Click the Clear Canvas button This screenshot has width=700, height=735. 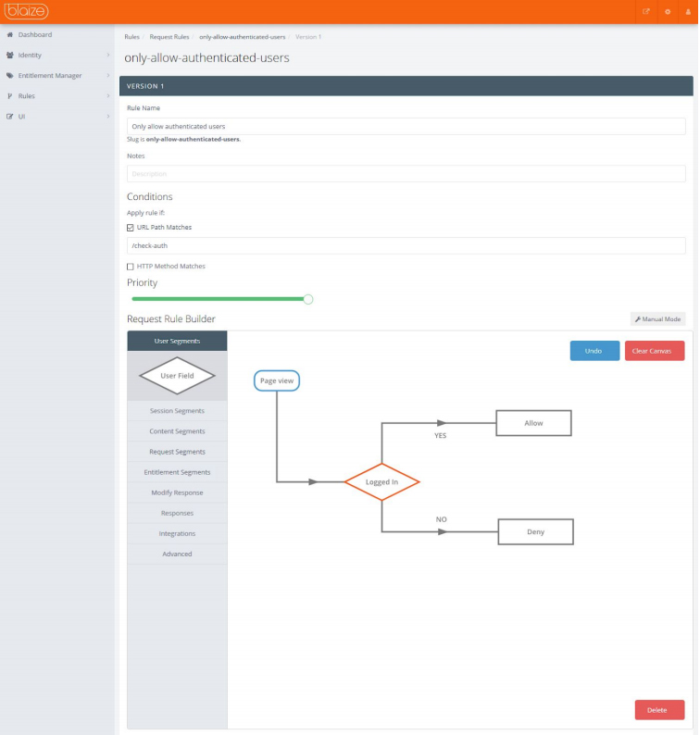pyautogui.click(x=654, y=351)
